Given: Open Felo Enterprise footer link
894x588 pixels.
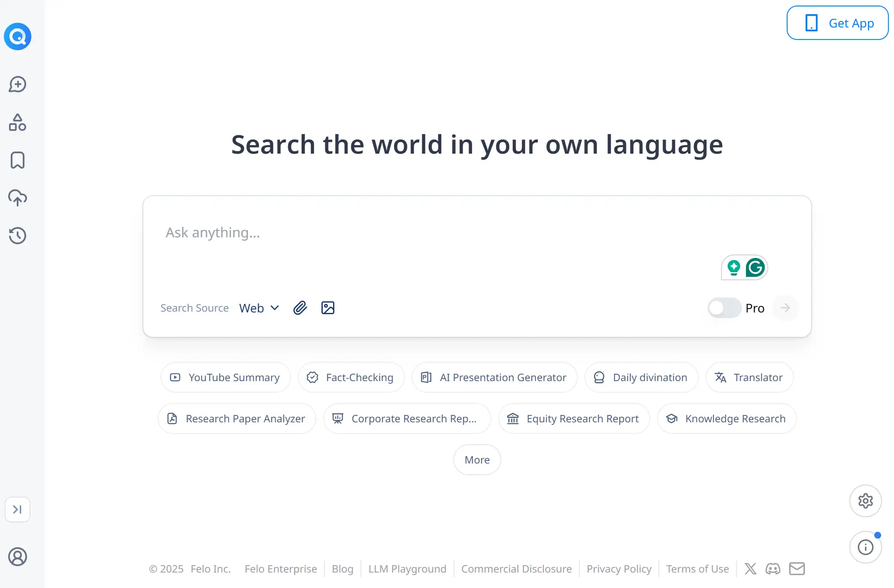Looking at the screenshot, I should (281, 569).
